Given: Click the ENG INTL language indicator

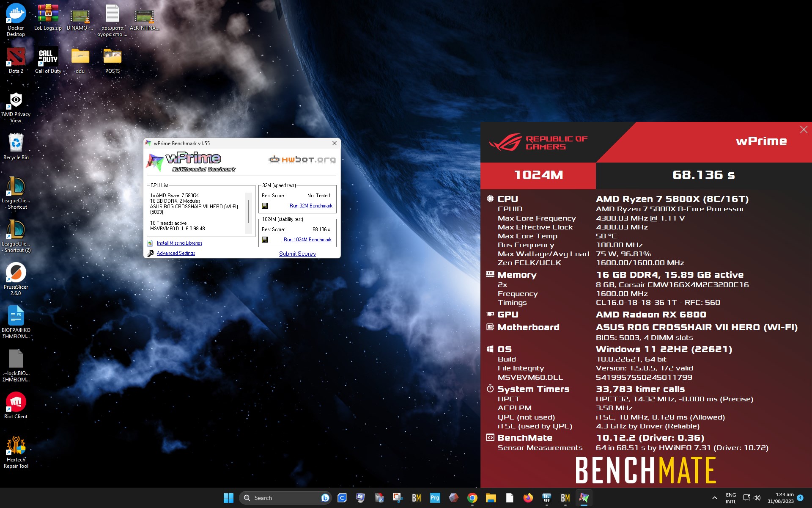Looking at the screenshot, I should pyautogui.click(x=731, y=498).
